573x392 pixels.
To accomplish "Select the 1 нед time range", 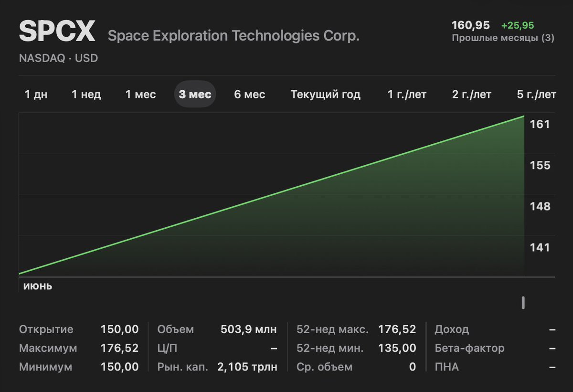I will pos(86,95).
